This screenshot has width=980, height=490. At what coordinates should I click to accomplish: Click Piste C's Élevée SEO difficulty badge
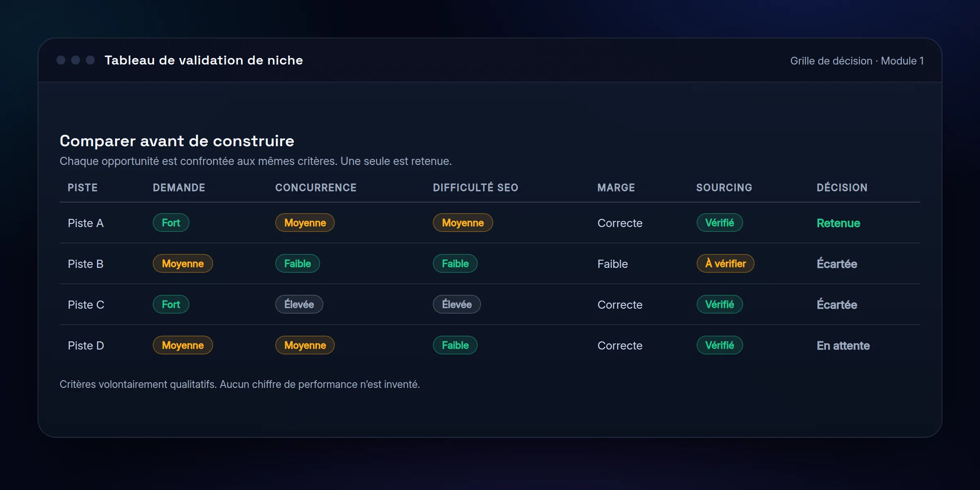457,304
